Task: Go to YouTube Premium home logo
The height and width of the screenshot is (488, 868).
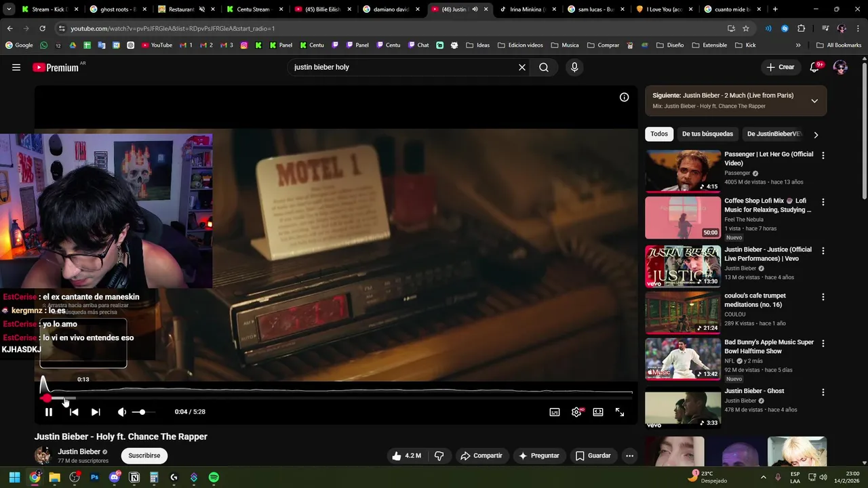Action: 56,68
